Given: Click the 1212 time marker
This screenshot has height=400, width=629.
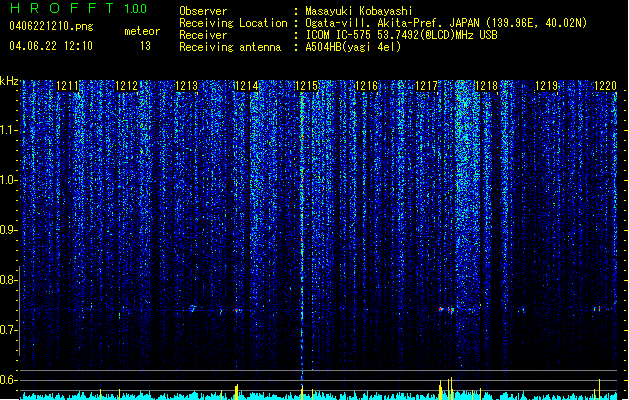Looking at the screenshot, I should [127, 86].
